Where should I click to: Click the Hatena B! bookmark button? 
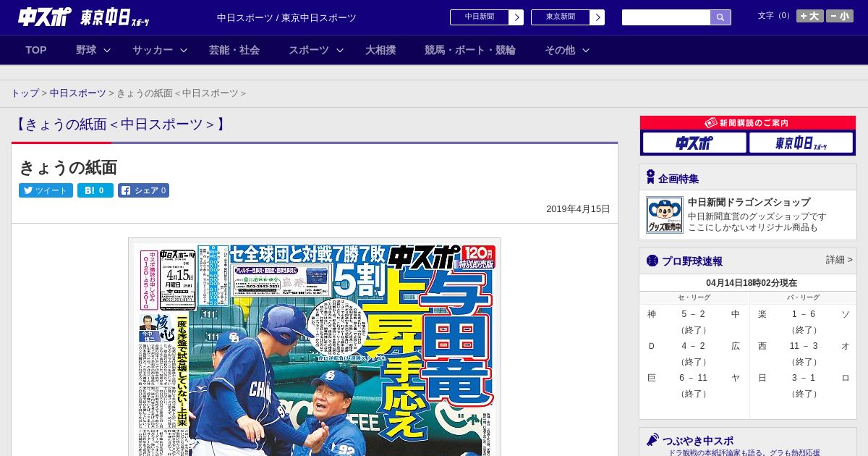(x=95, y=190)
